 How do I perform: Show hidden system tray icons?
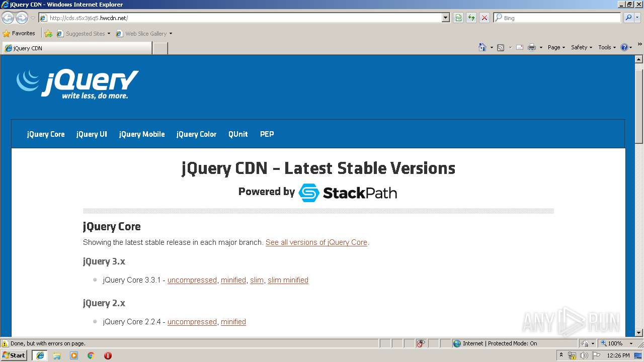(x=561, y=355)
